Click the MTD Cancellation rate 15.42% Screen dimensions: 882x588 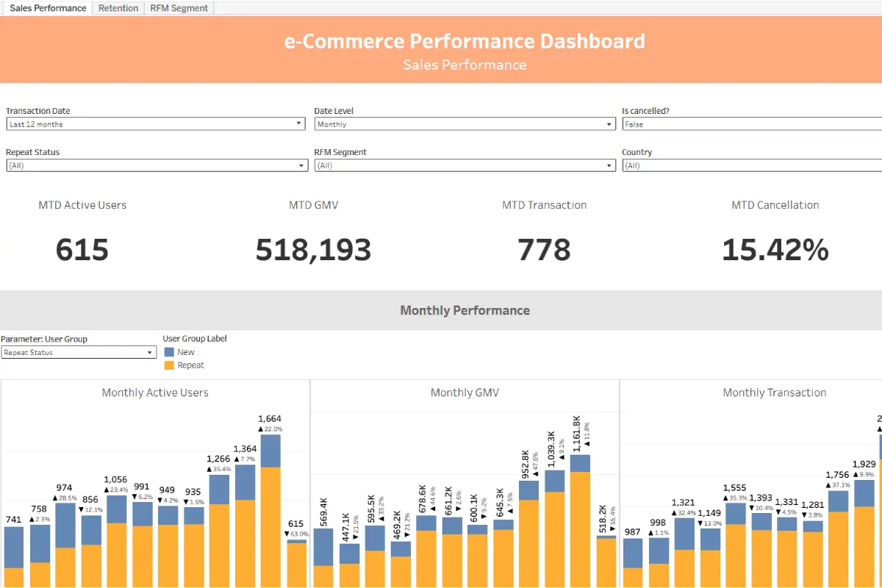tap(775, 250)
